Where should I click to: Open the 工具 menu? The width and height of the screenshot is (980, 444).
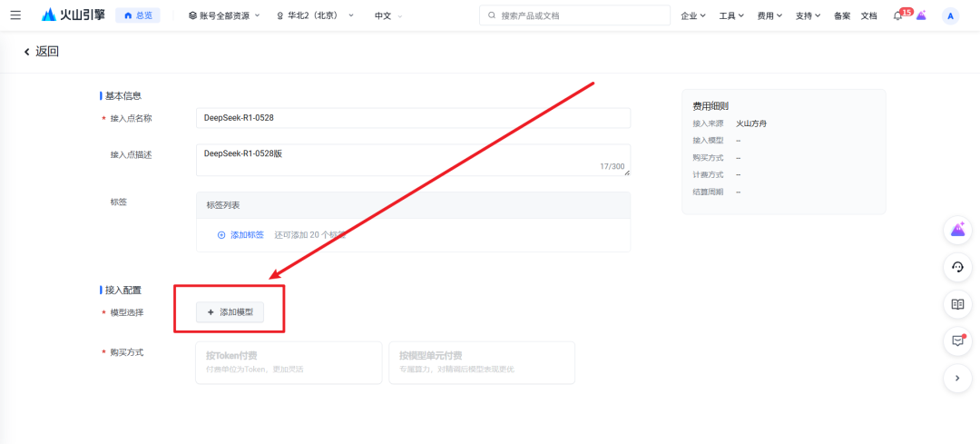tap(731, 15)
